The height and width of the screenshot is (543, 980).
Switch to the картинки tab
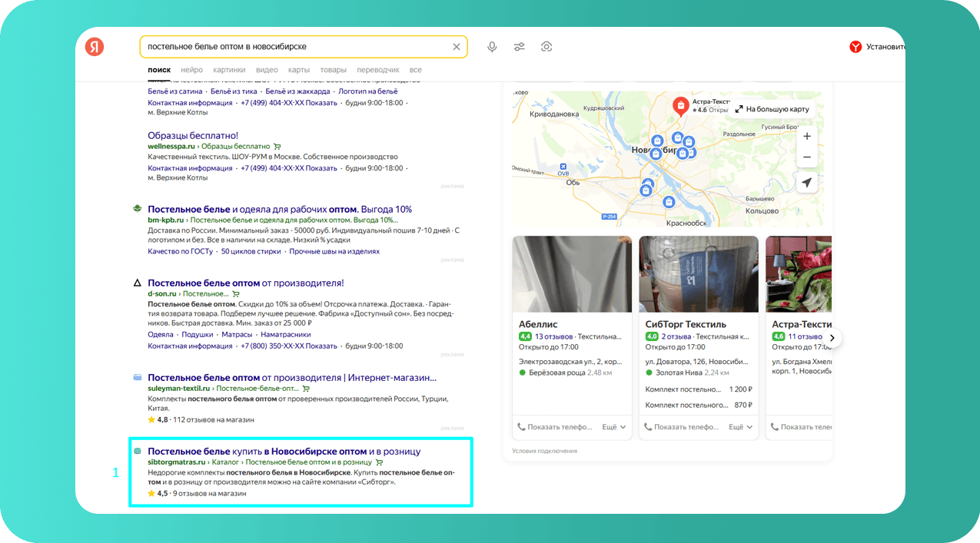point(229,70)
